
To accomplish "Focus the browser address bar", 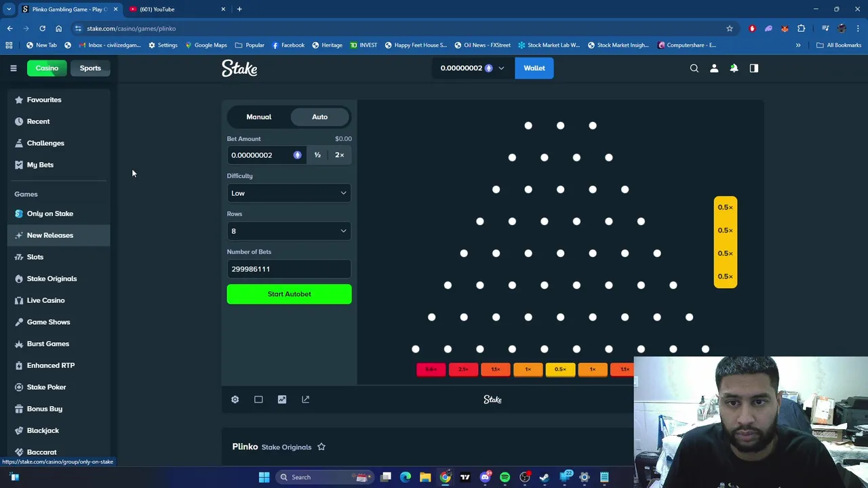I will (x=403, y=28).
